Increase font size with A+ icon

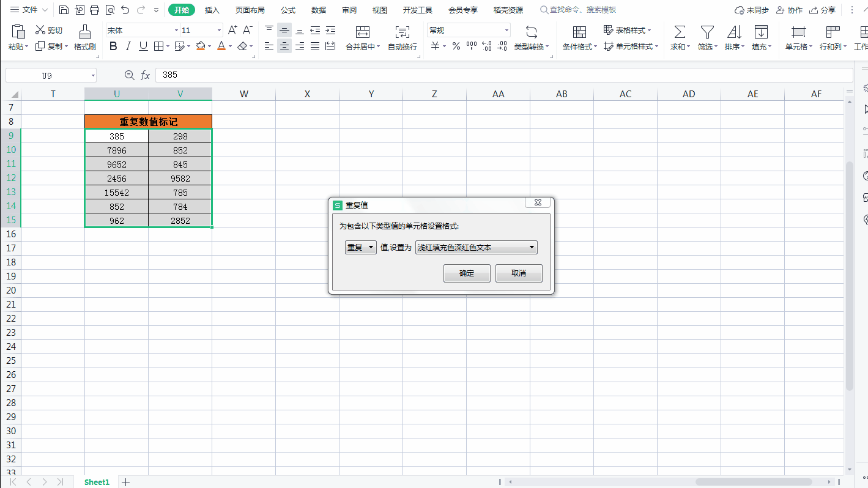tap(232, 30)
